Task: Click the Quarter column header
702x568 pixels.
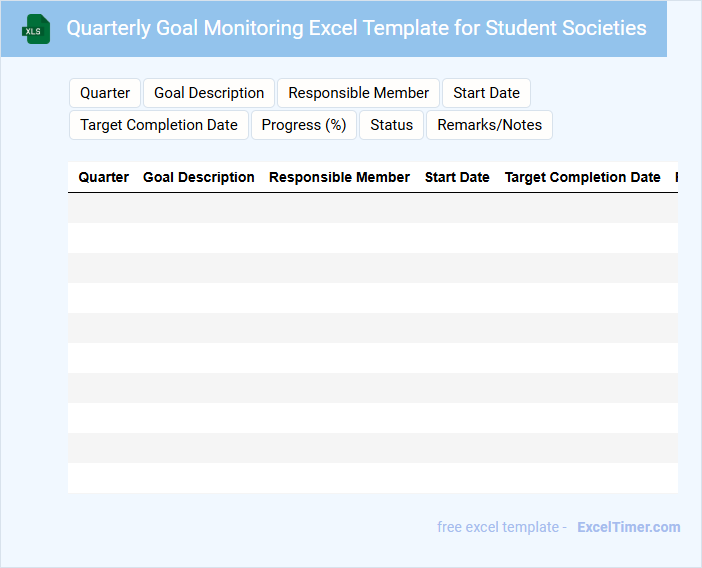Action: point(104,177)
